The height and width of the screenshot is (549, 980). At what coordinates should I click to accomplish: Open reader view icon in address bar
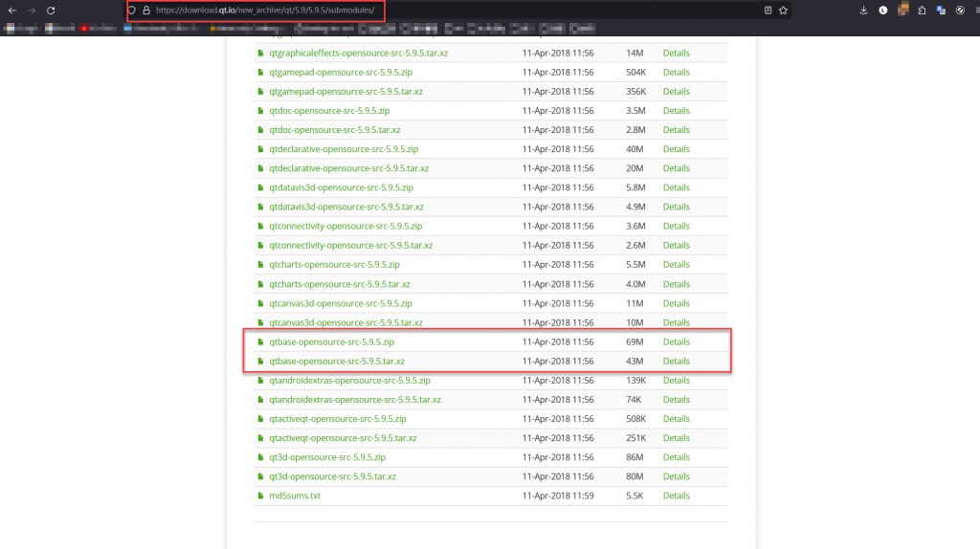[768, 11]
